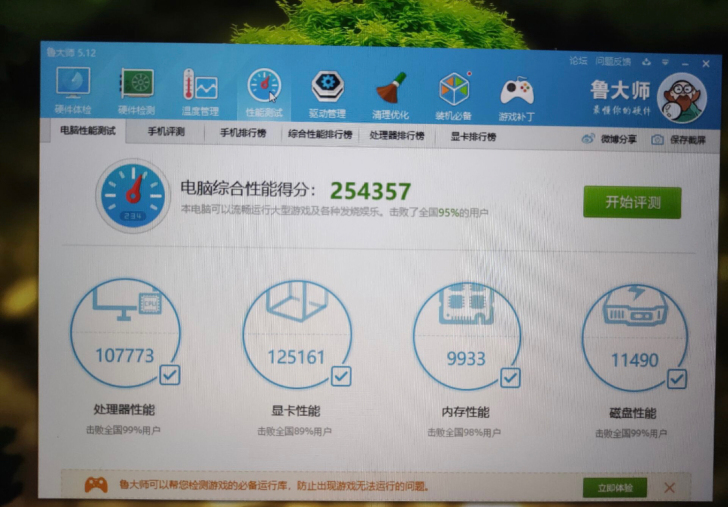Click the disk score 11490
The width and height of the screenshot is (728, 507).
coord(634,360)
